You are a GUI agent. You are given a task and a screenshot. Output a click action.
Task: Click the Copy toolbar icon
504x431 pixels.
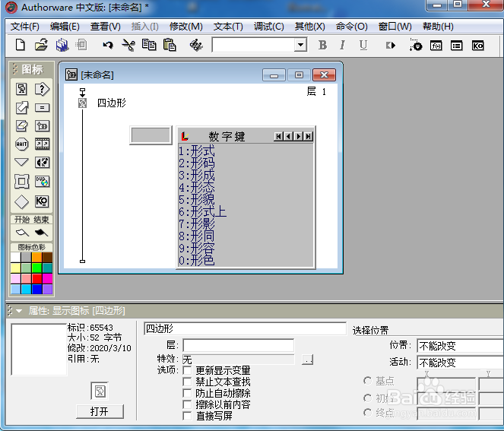point(149,45)
